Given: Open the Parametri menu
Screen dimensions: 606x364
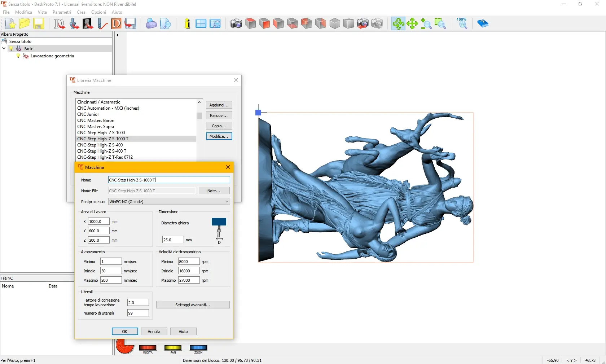Looking at the screenshot, I should 62,12.
